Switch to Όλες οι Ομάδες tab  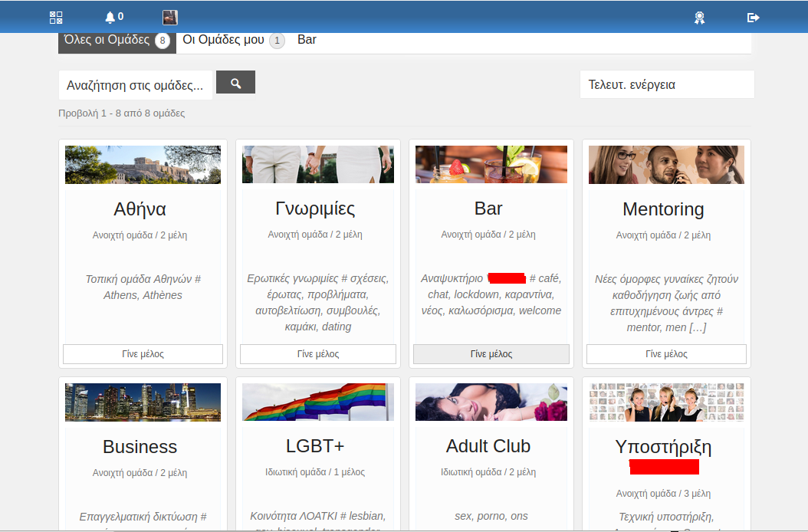click(117, 41)
